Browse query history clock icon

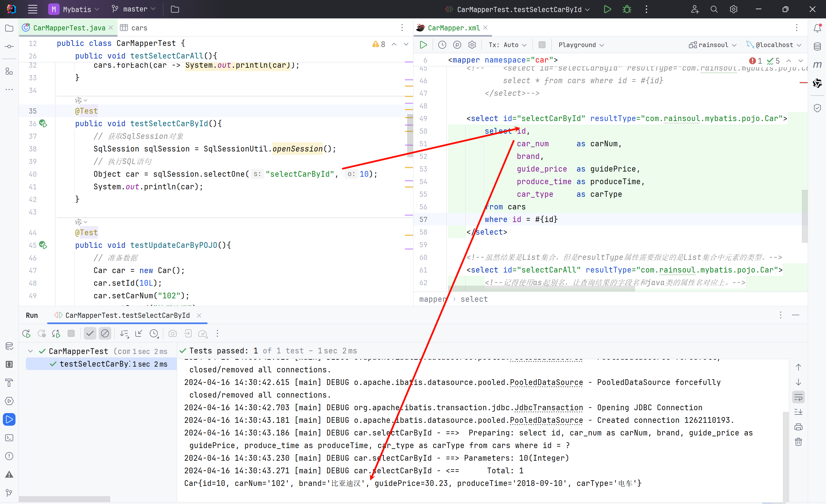click(442, 44)
